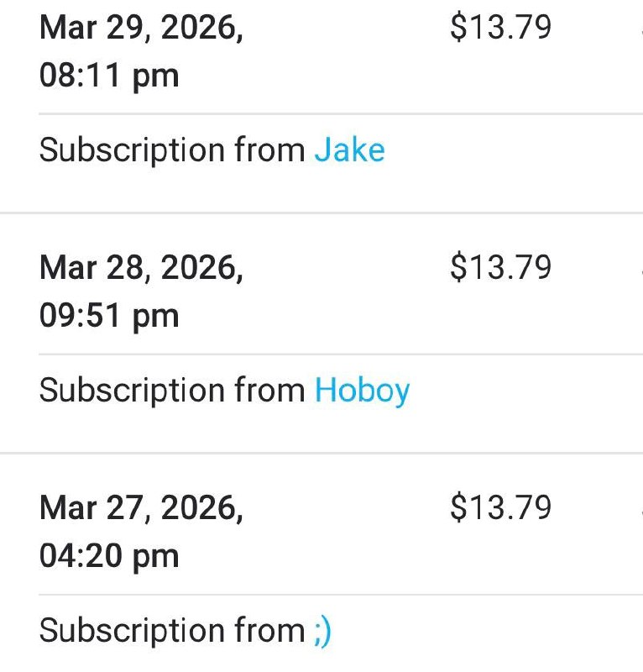This screenshot has height=672, width=643.
Task: Click "Subscription from" text beside Jake
Action: pyautogui.click(x=172, y=151)
